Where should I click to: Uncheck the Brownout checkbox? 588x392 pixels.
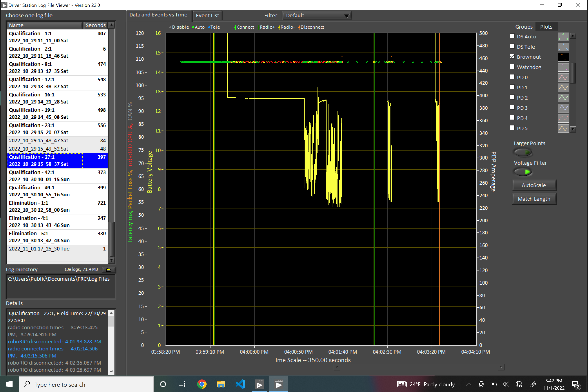click(x=512, y=56)
